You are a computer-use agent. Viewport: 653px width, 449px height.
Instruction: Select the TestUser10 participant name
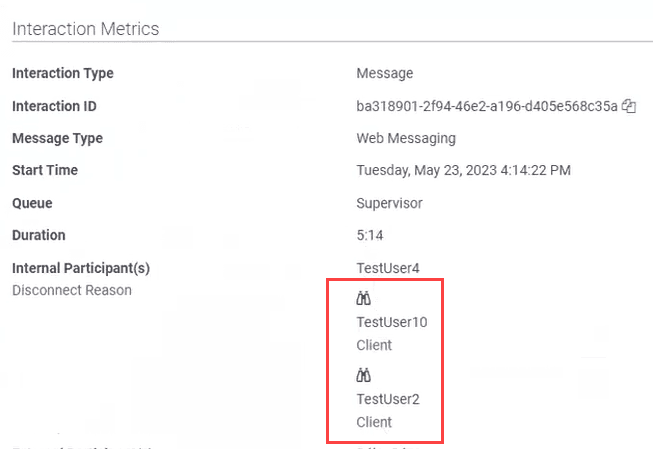(392, 322)
